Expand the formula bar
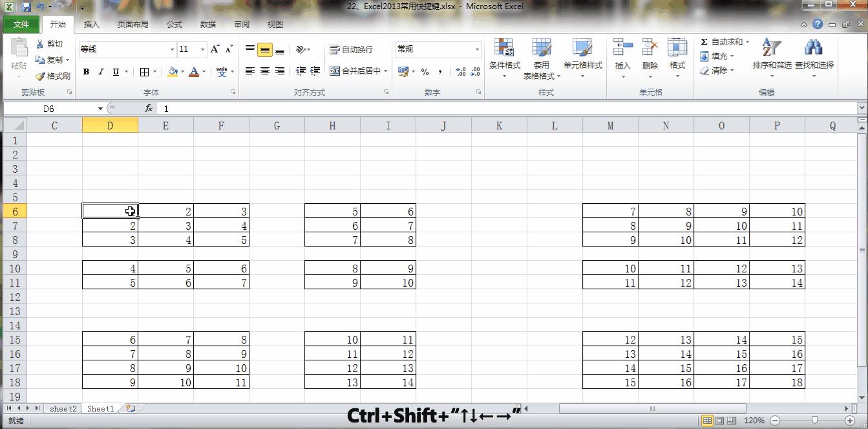Screen dimensions: 868x429 pyautogui.click(x=862, y=109)
